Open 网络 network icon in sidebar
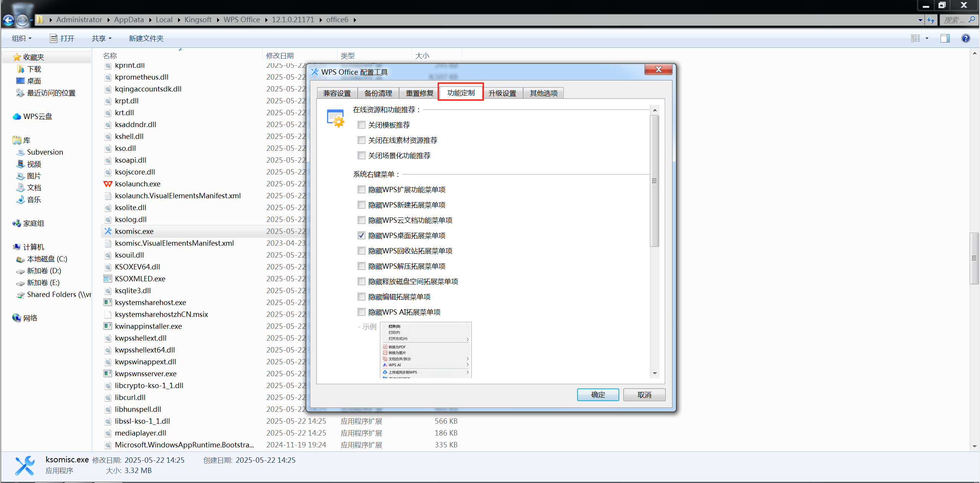Viewport: 980px width, 483px height. coord(17,318)
